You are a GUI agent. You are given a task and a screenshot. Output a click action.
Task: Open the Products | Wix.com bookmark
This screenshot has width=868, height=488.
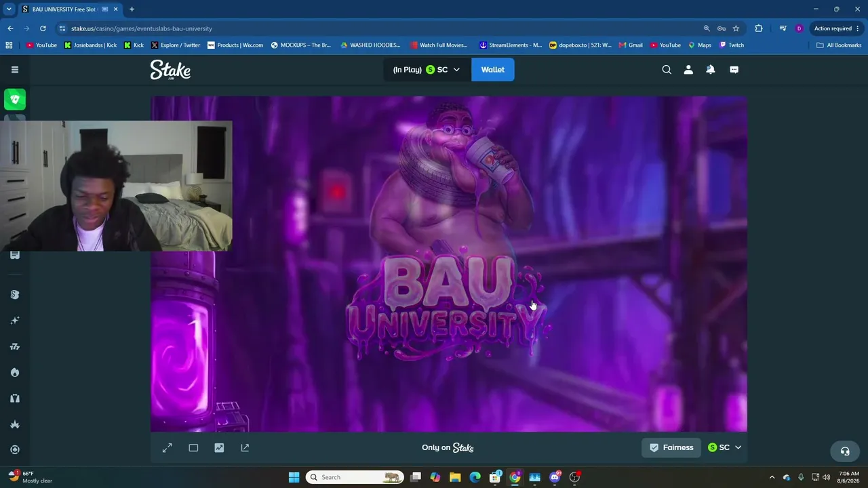tap(235, 45)
